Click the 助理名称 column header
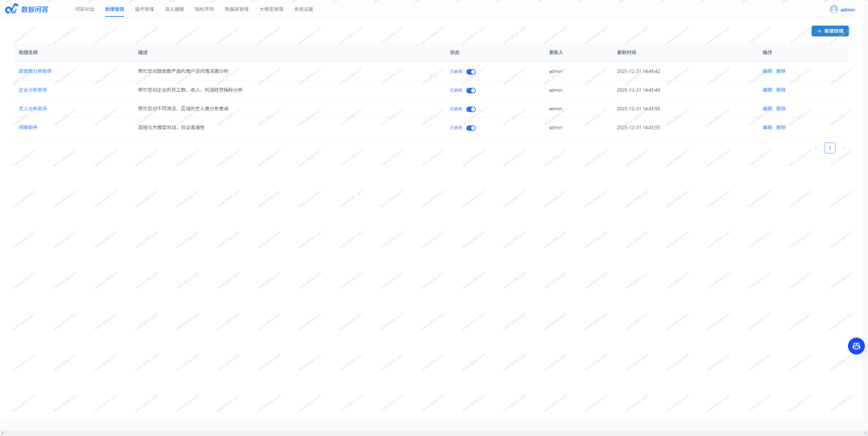The width and height of the screenshot is (868, 436). click(28, 52)
